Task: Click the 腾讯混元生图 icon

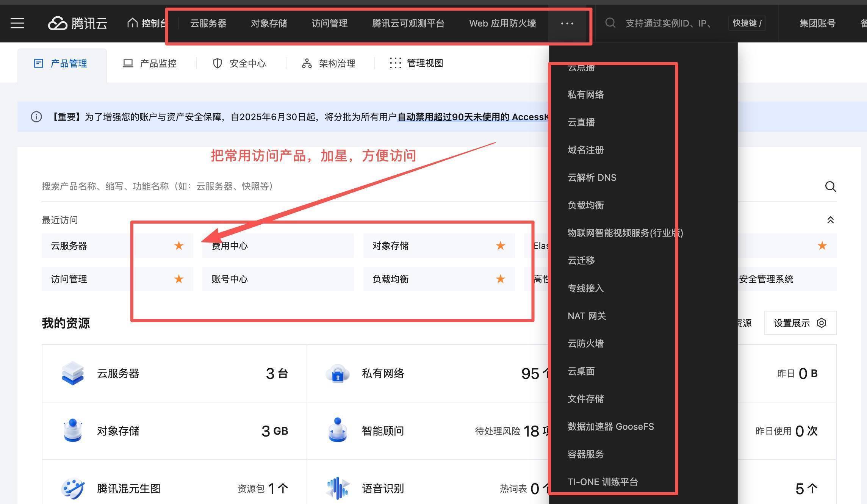Action: 73,488
